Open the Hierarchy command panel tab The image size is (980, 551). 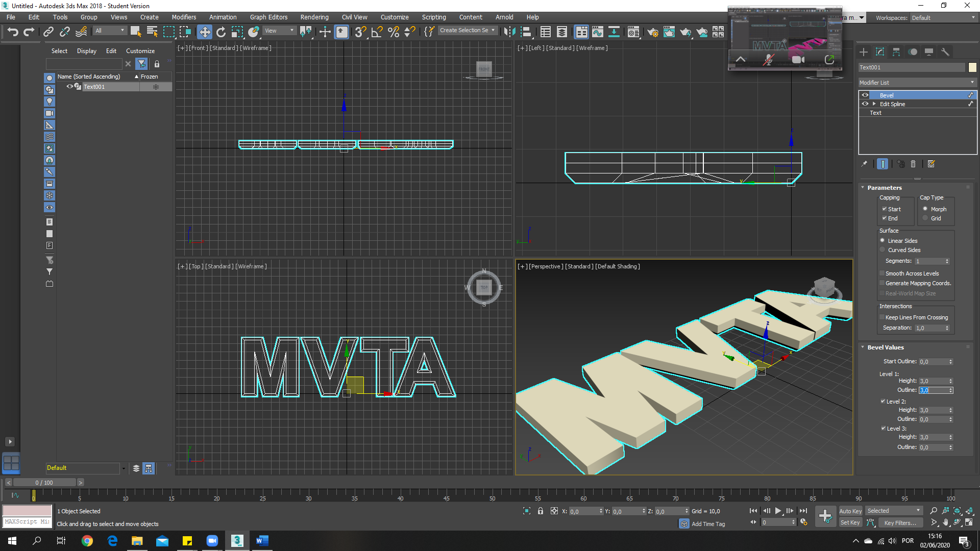[x=896, y=52]
